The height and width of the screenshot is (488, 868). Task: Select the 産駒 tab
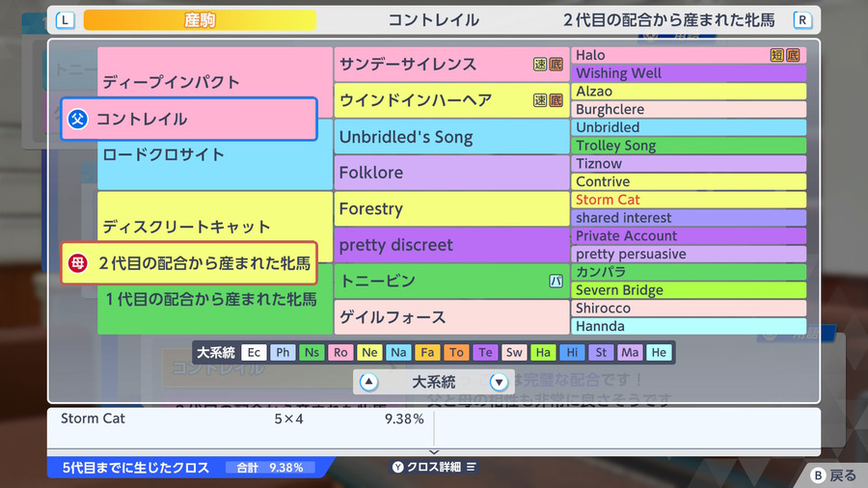coord(200,20)
